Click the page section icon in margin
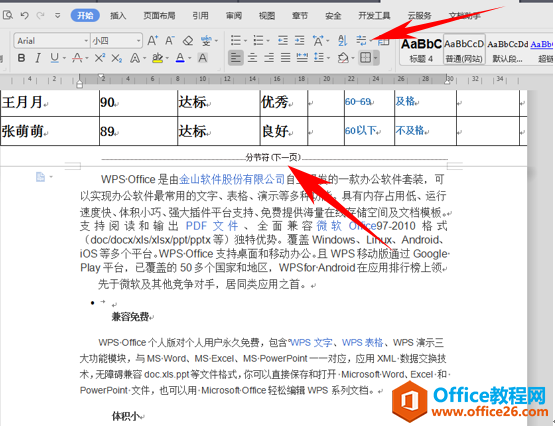Screen dimensions: 555x429 41,177
